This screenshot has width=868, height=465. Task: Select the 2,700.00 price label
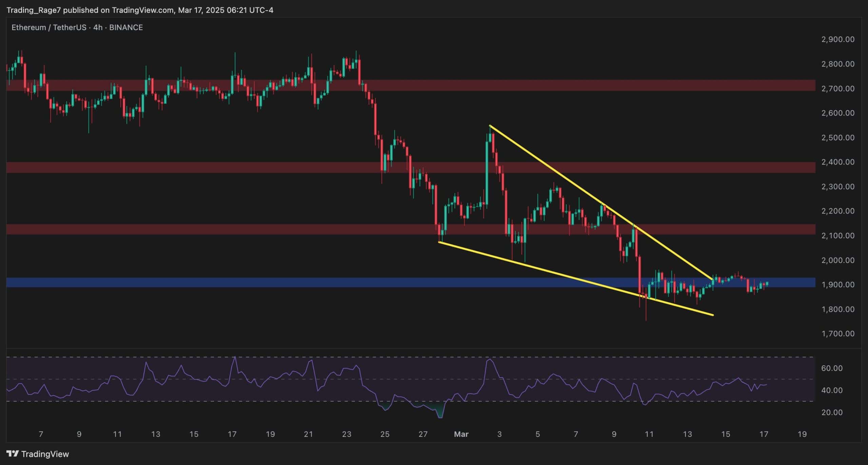click(837, 88)
